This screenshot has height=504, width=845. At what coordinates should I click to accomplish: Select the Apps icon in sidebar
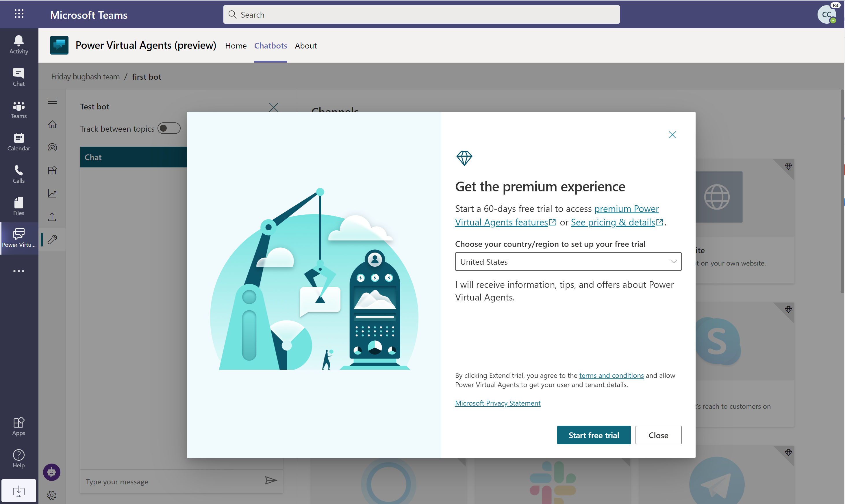pos(18,423)
